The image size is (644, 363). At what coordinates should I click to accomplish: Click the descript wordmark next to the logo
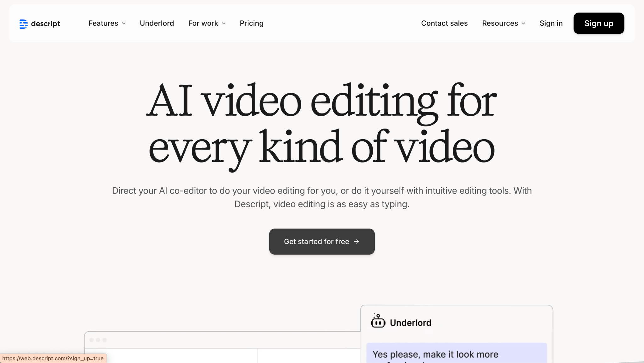tap(46, 23)
